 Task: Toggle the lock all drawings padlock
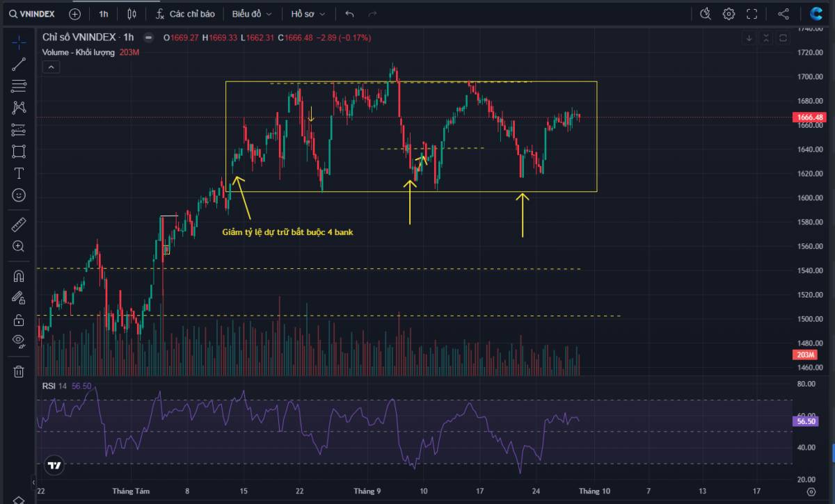pos(19,320)
